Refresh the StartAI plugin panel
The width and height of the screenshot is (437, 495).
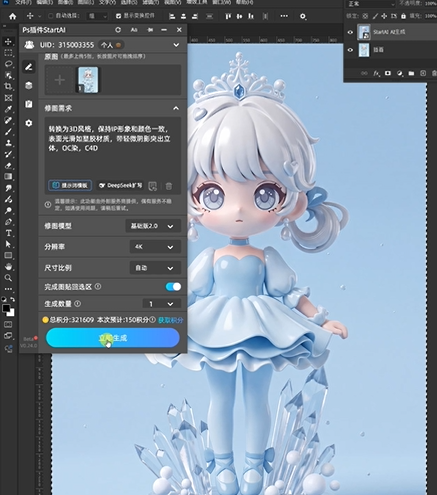tap(118, 30)
